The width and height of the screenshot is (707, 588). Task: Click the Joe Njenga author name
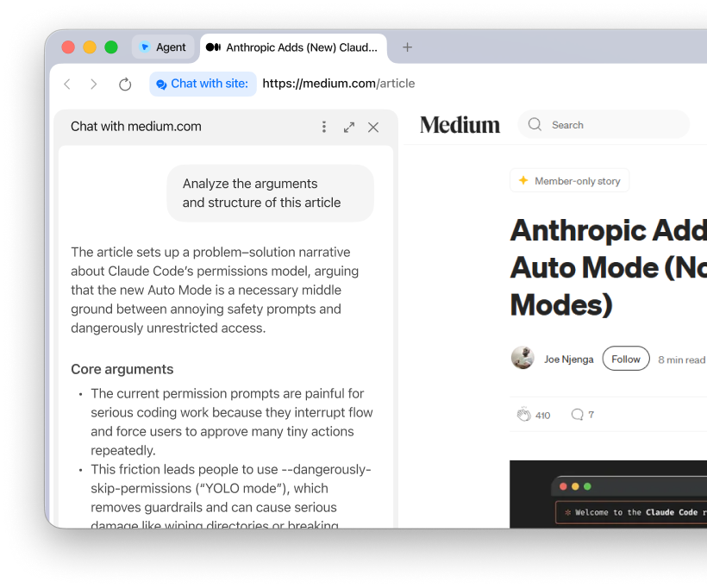(x=568, y=360)
